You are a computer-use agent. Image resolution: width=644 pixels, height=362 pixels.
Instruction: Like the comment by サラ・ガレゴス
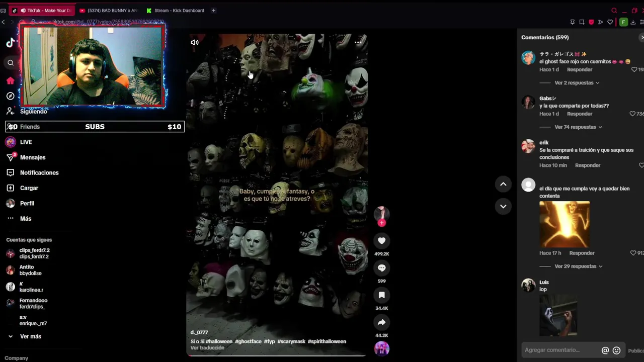[x=634, y=69]
